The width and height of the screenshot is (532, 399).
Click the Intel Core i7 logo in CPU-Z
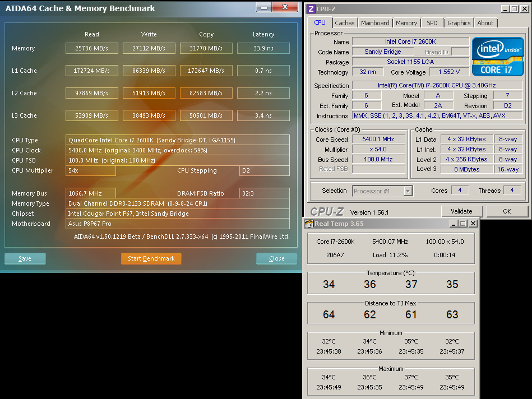(x=498, y=57)
